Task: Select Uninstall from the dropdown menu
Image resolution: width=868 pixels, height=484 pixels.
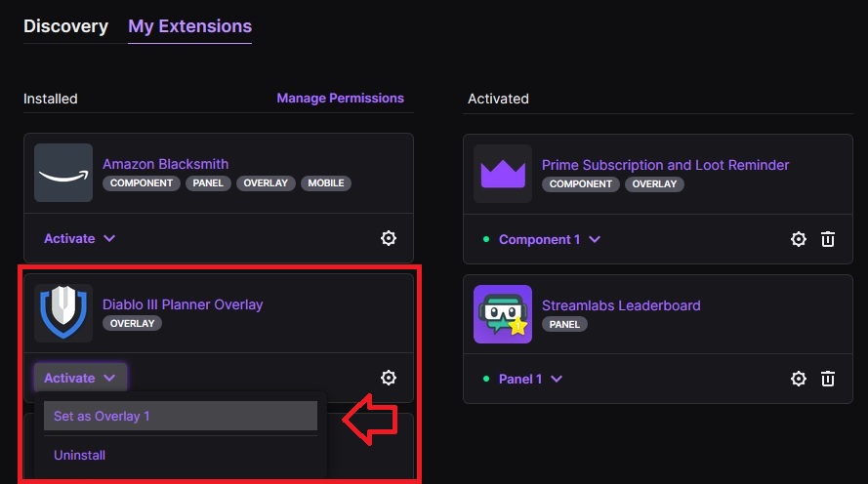Action: click(80, 455)
